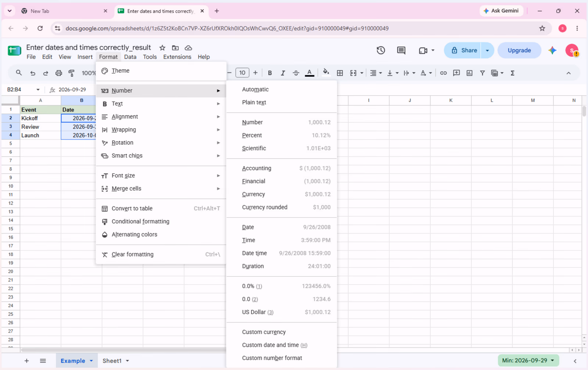The width and height of the screenshot is (588, 370).
Task: Switch to the Sheet1 tab
Action: point(112,361)
